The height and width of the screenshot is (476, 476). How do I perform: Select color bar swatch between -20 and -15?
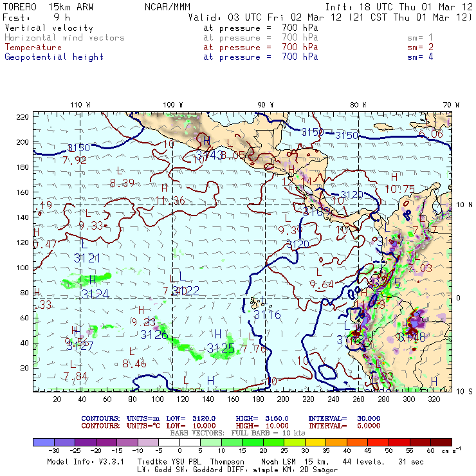coord(106,442)
